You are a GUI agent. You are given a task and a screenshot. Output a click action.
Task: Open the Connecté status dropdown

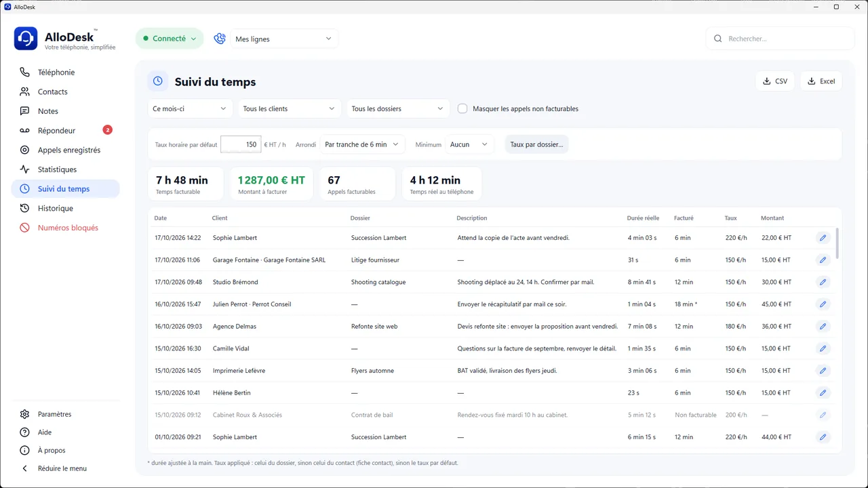pyautogui.click(x=170, y=39)
